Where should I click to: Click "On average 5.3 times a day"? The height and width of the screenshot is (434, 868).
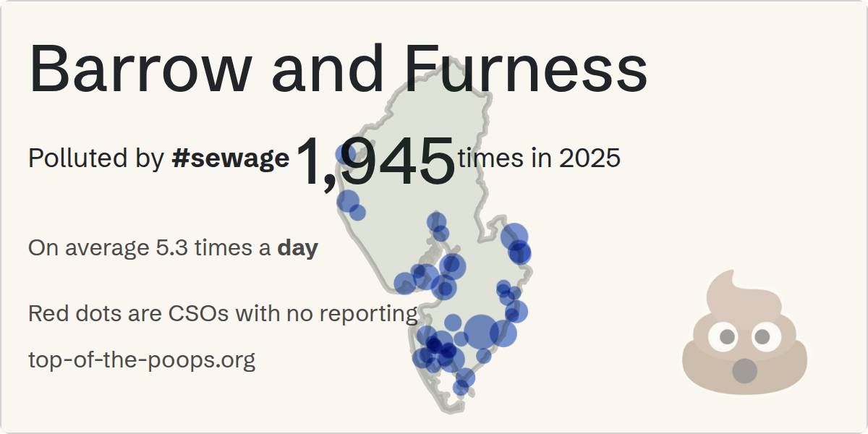click(x=173, y=249)
